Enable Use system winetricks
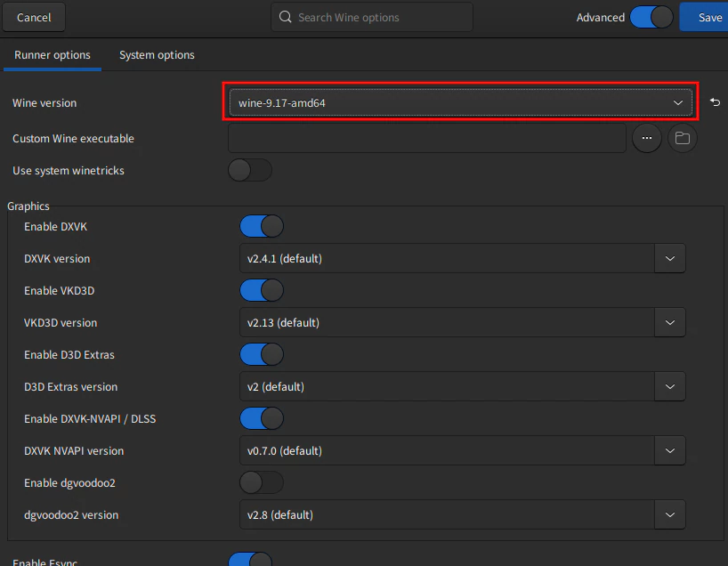The image size is (728, 566). [x=250, y=170]
